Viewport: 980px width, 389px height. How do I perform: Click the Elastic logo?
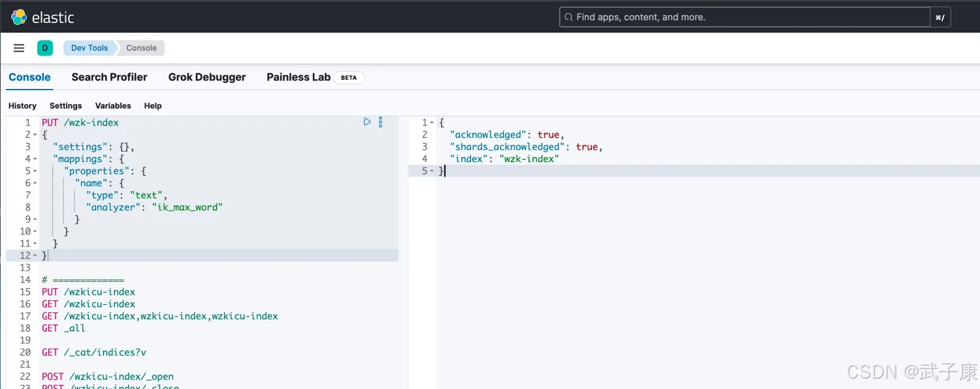(20, 17)
